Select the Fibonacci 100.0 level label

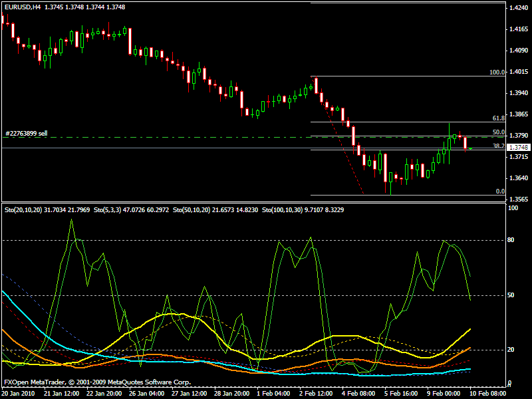[497, 72]
